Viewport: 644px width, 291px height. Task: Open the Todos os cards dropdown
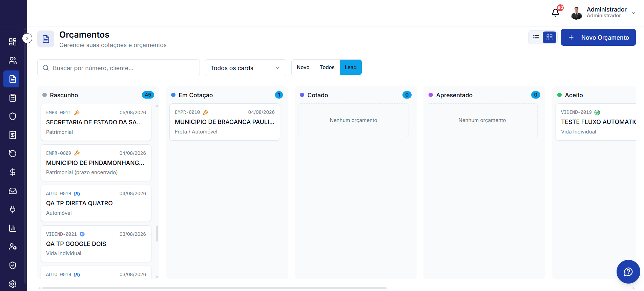(x=246, y=68)
